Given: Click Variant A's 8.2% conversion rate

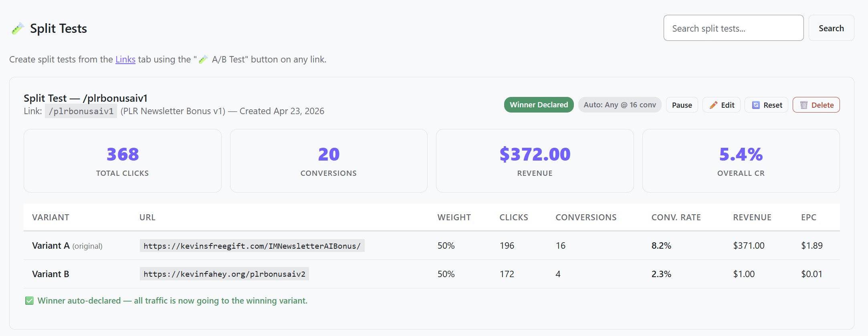Looking at the screenshot, I should click(x=661, y=245).
